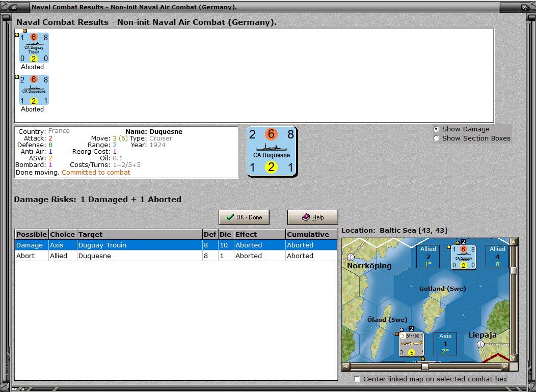
Task: Click the large CA Duquesne unit counter preview
Action: click(x=272, y=152)
